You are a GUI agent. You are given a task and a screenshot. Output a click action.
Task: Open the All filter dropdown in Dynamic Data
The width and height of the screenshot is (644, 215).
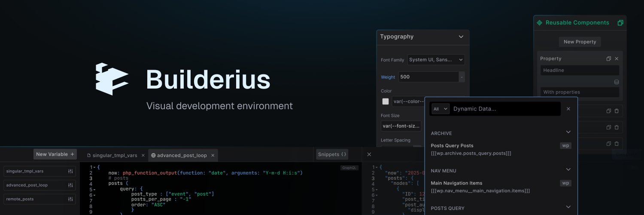click(440, 109)
